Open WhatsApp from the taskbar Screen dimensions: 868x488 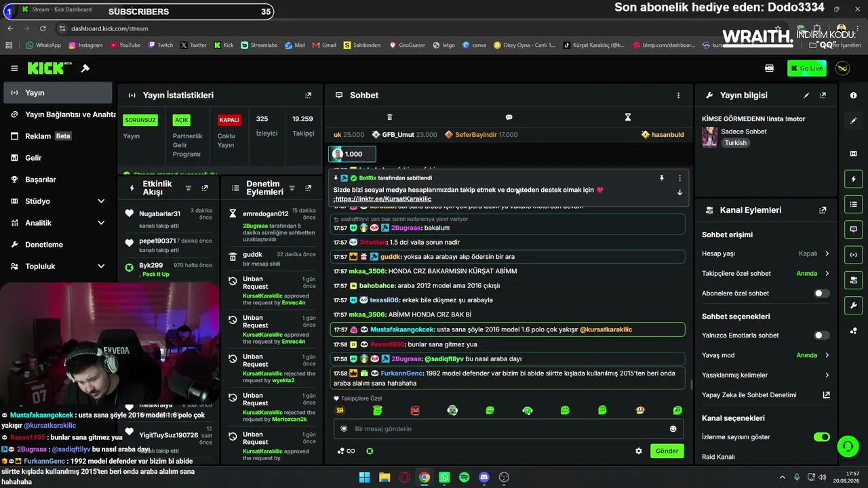click(x=444, y=477)
